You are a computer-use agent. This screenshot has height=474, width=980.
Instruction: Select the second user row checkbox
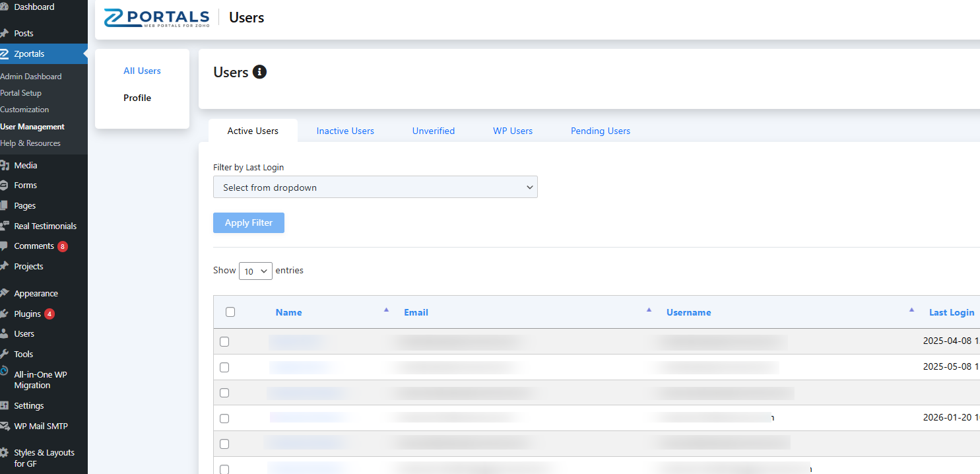[x=224, y=367]
